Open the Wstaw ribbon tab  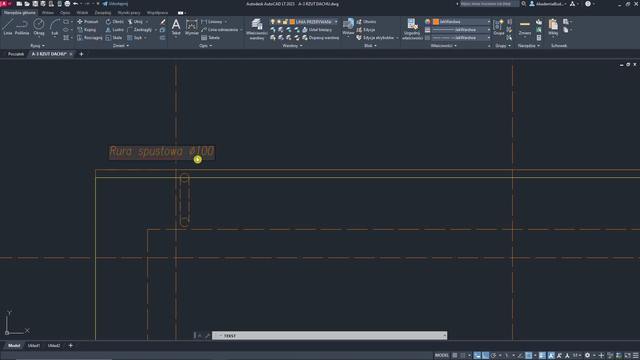click(48, 13)
